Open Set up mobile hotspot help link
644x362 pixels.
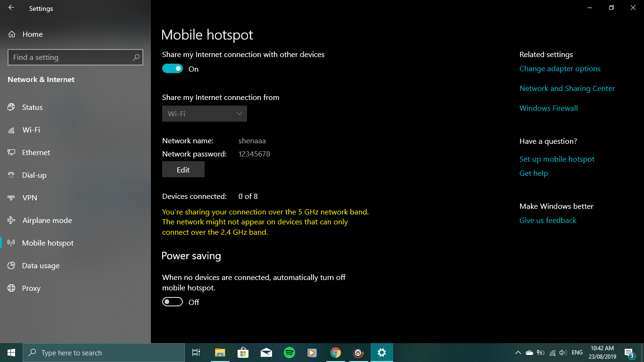[x=557, y=159]
